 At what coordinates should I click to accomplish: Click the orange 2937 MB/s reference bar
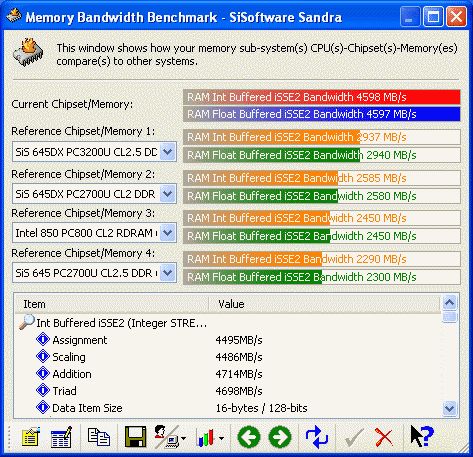click(x=322, y=137)
